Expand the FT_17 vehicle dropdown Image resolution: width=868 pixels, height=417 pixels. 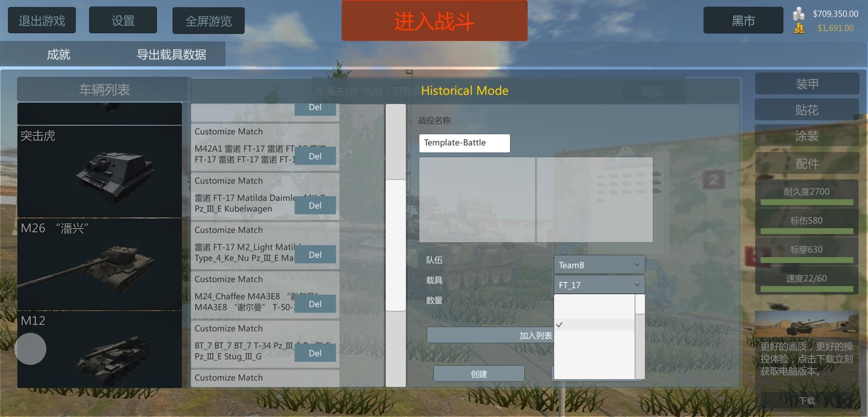coord(599,285)
